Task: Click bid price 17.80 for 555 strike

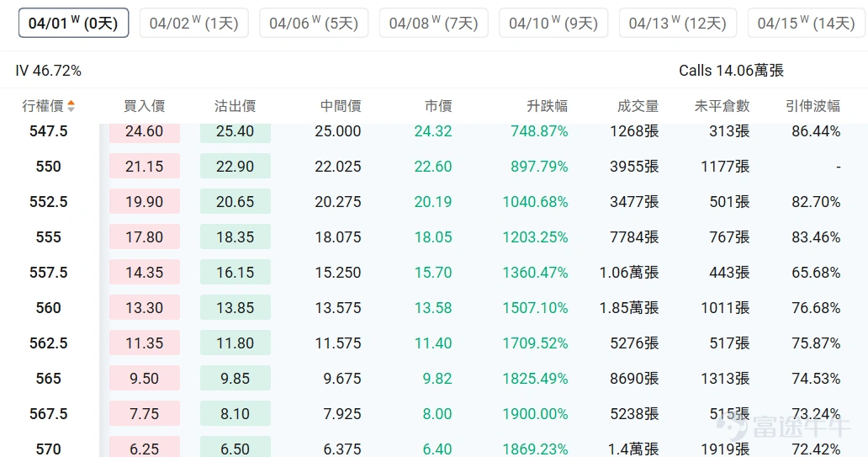Action: [x=145, y=237]
